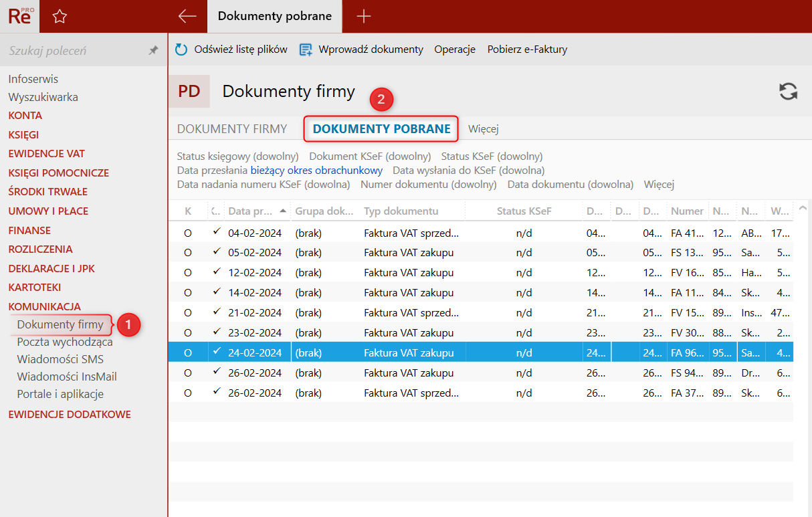Select the DOKUMENTY POBRANE tab
Viewport: 812px width, 517px height.
[381, 129]
